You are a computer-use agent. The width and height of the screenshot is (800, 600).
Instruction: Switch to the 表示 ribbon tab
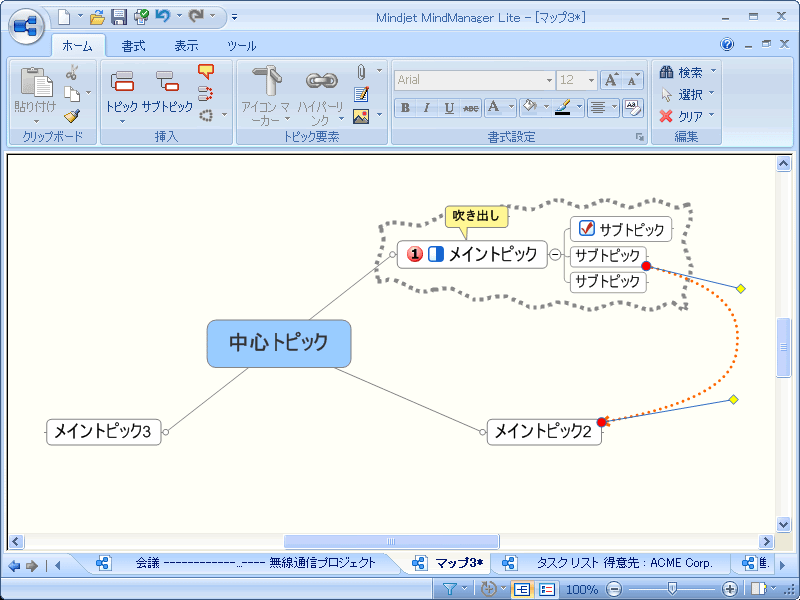(187, 46)
